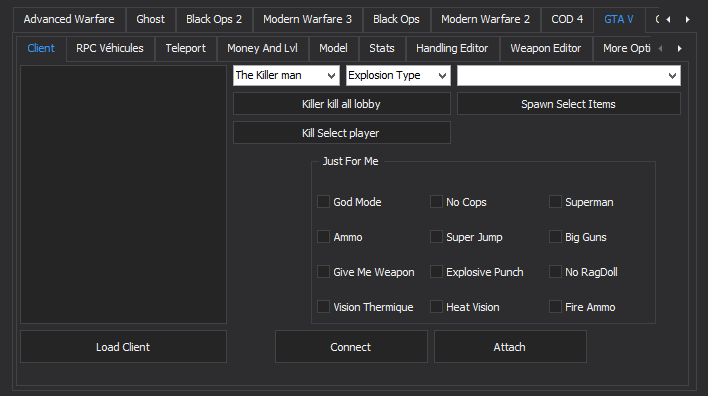This screenshot has height=396, width=708.
Task: Open the Money And Lvl sub-tab
Action: [x=262, y=48]
